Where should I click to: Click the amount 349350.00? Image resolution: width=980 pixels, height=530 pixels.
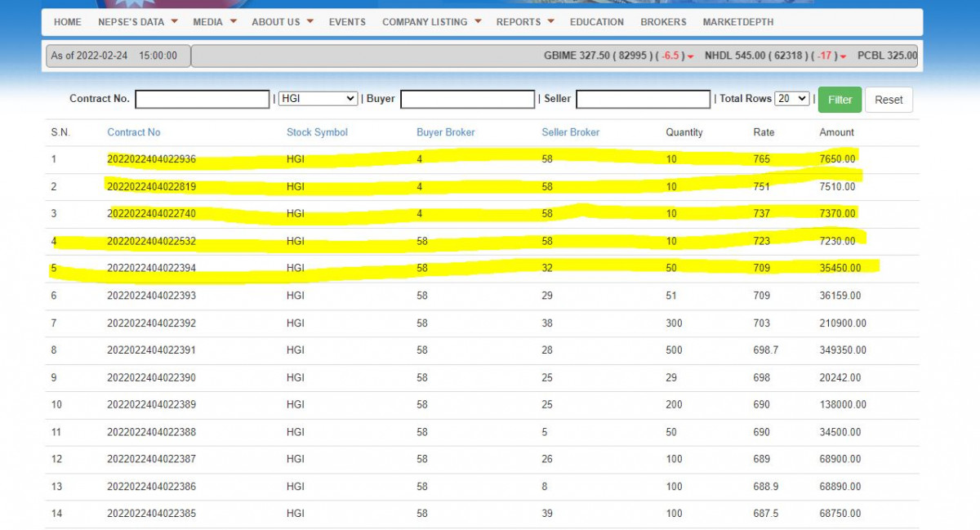coord(843,350)
